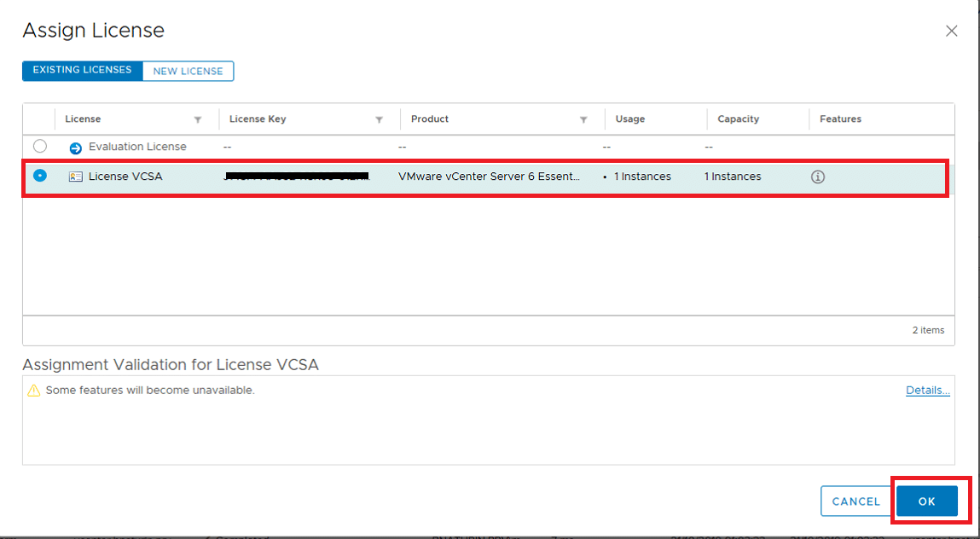This screenshot has width=980, height=539.
Task: Confirm license assignment with OK
Action: tap(927, 501)
